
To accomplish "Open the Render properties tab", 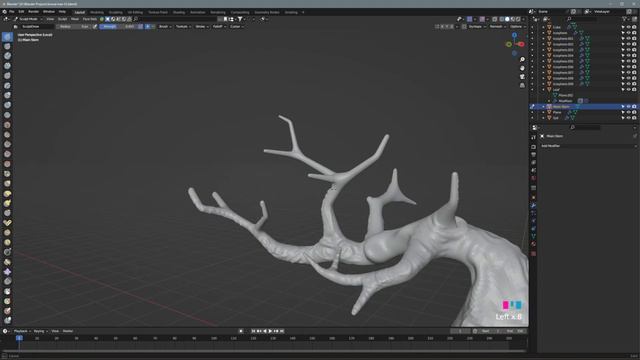I will (x=533, y=147).
